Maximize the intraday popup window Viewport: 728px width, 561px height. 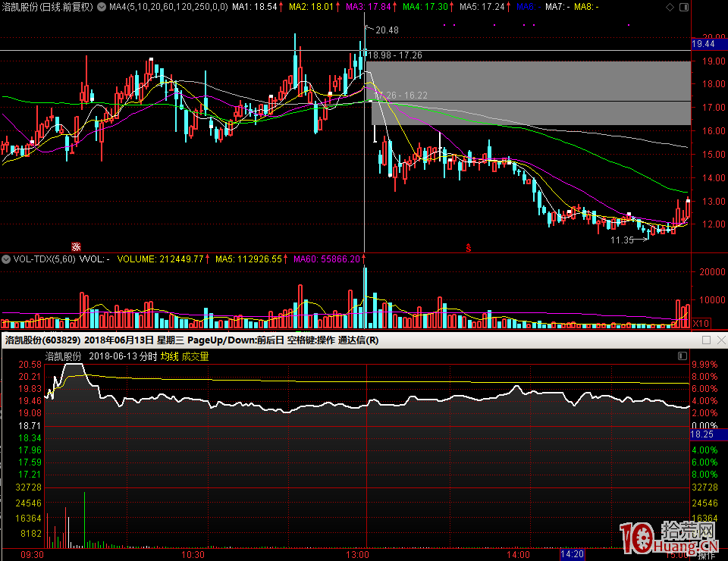706,340
